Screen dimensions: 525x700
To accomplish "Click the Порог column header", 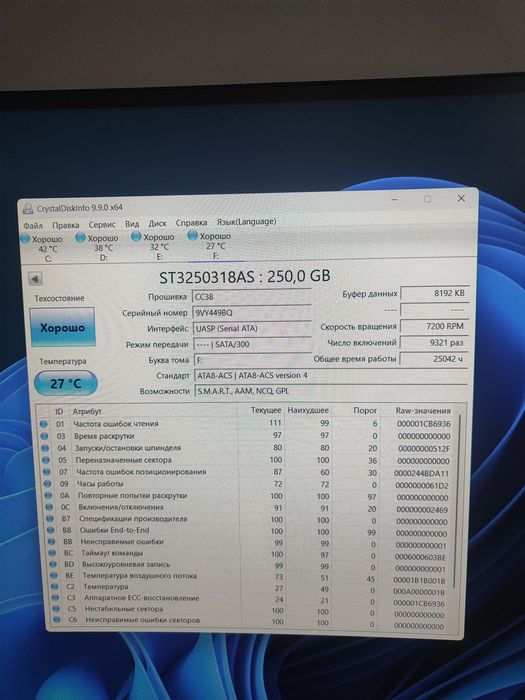I will 365,410.
